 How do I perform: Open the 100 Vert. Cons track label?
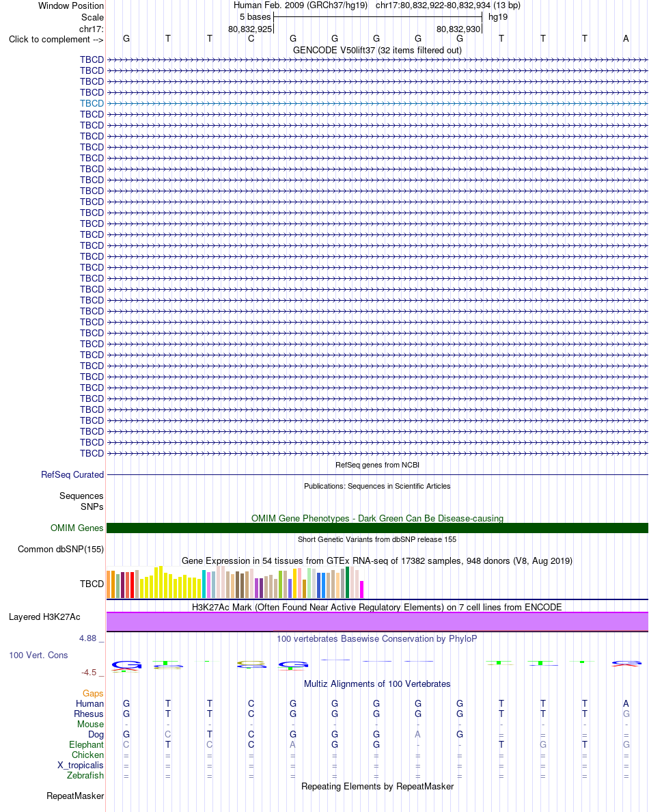point(38,655)
